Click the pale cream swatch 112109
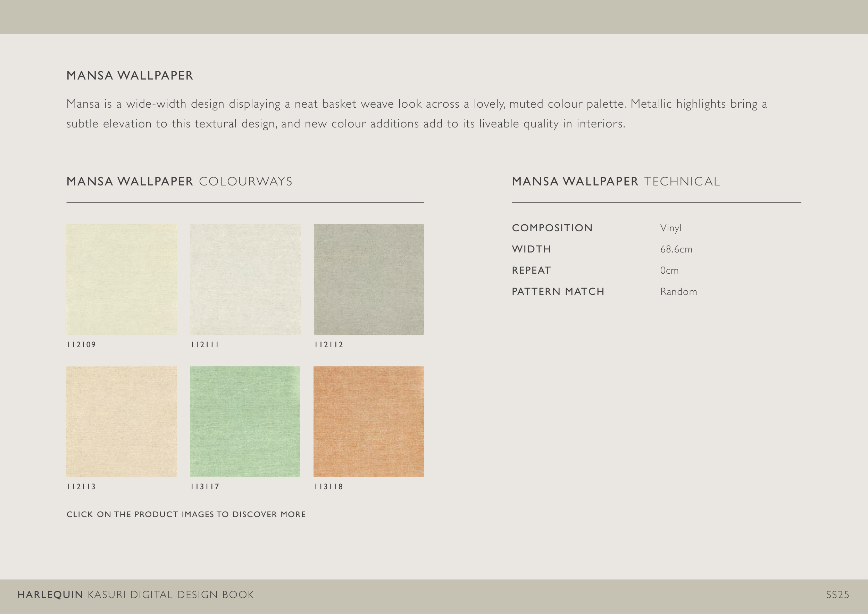The height and width of the screenshot is (614, 868). (122, 279)
